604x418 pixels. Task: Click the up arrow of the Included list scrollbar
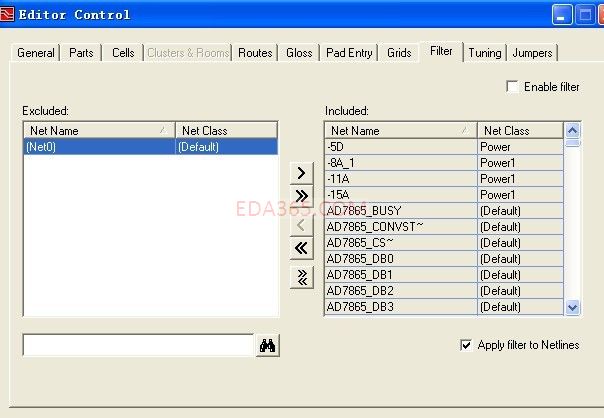572,131
